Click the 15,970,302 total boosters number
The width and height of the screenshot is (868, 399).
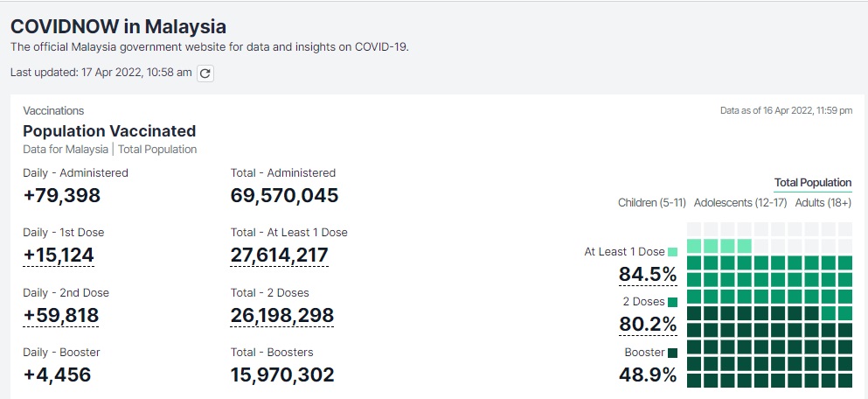[x=281, y=375]
